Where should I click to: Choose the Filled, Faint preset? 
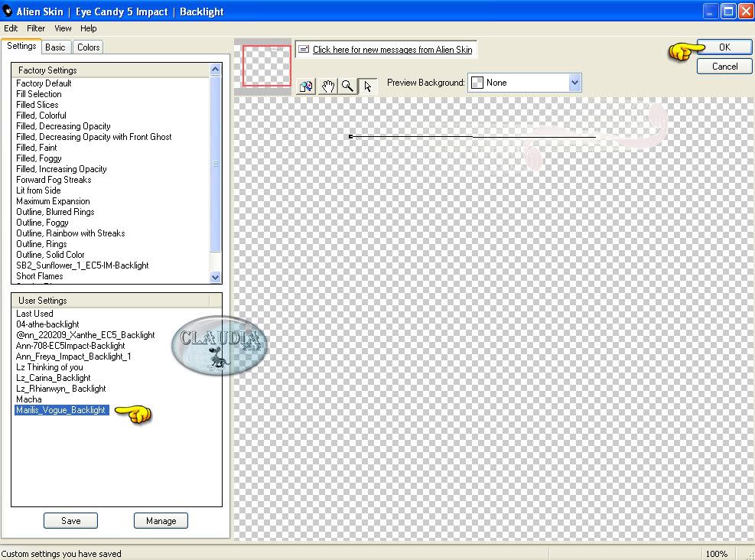pyautogui.click(x=37, y=148)
